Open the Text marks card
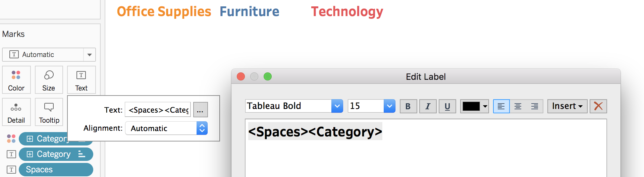Image resolution: width=644 pixels, height=177 pixels. click(81, 80)
